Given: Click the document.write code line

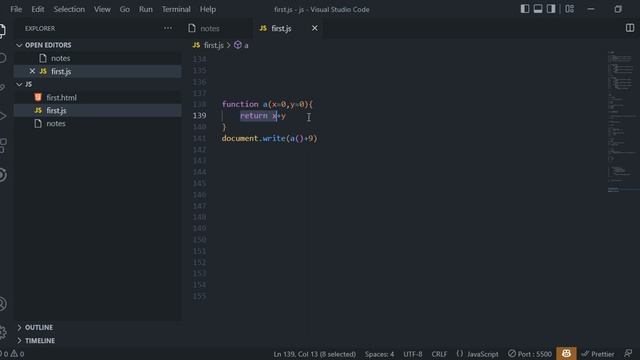Looking at the screenshot, I should 269,138.
